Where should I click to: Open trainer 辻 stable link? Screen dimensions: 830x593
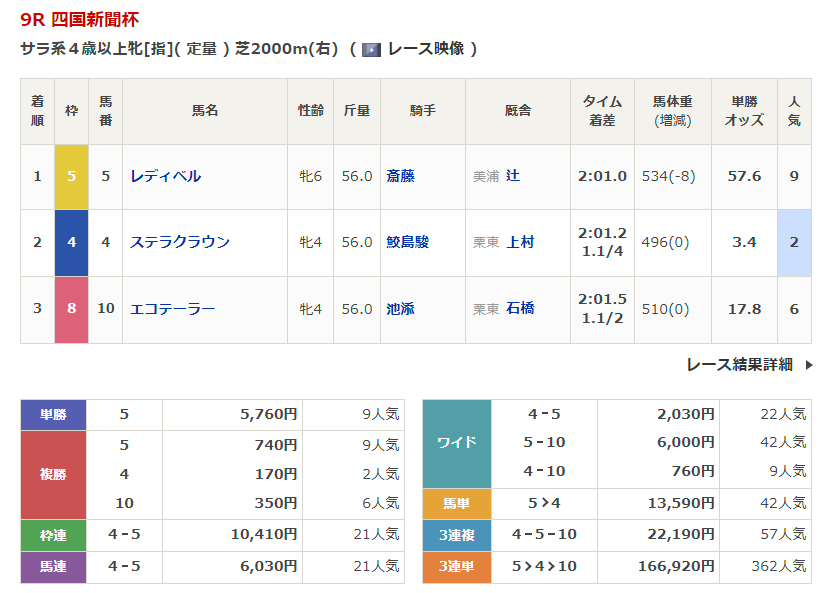(513, 176)
